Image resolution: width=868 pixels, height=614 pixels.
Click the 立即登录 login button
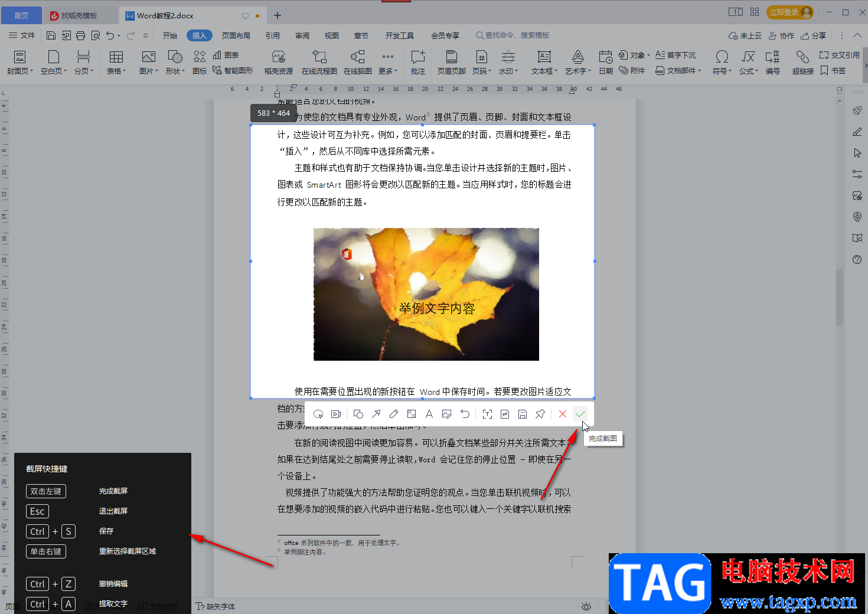click(791, 12)
